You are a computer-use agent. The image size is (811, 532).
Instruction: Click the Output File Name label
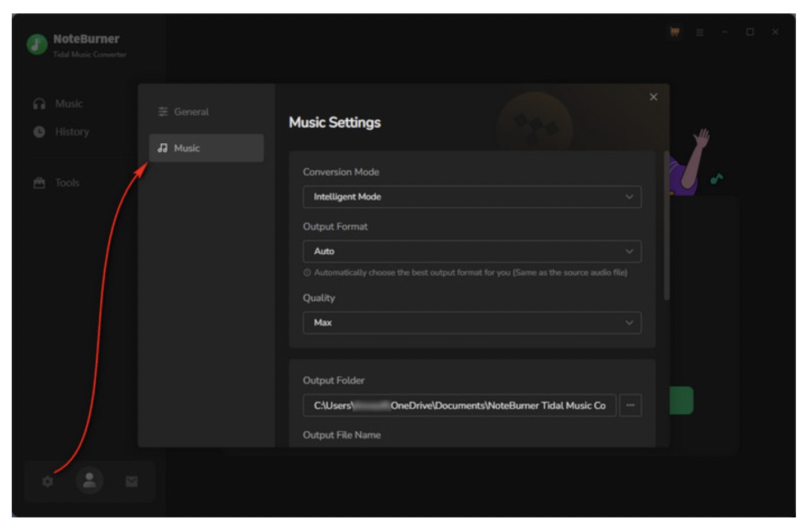point(342,435)
